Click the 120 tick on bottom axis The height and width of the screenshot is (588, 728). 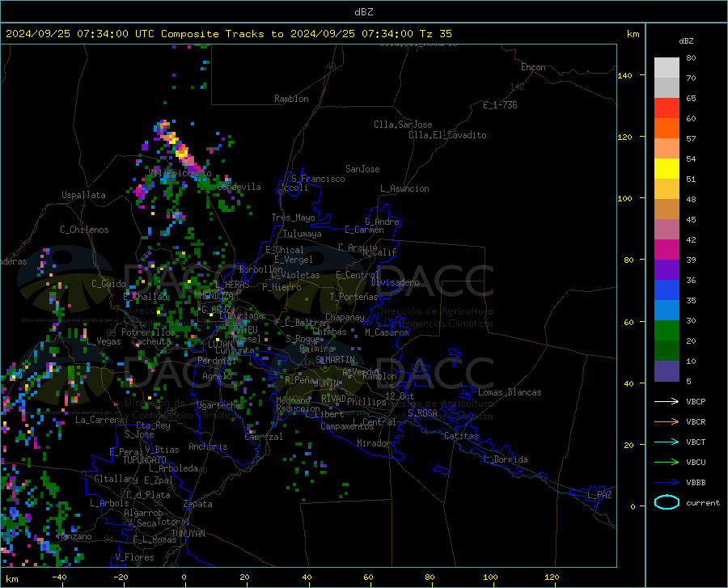[552, 577]
